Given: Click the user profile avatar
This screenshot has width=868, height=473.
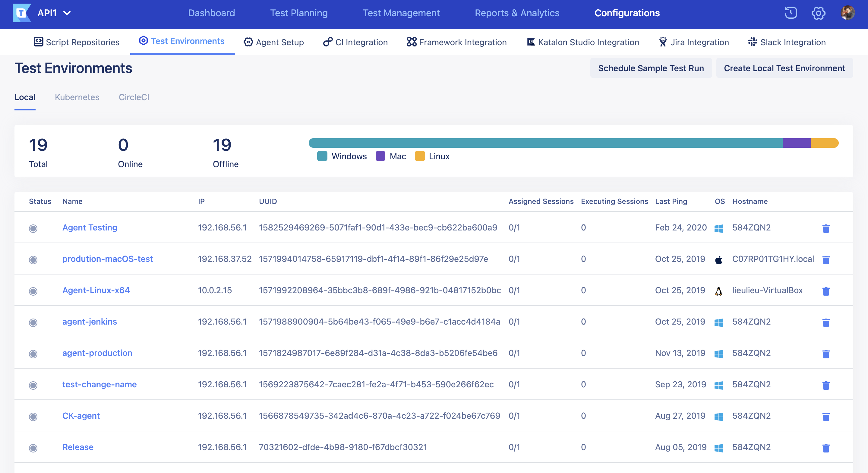Looking at the screenshot, I should coord(847,13).
